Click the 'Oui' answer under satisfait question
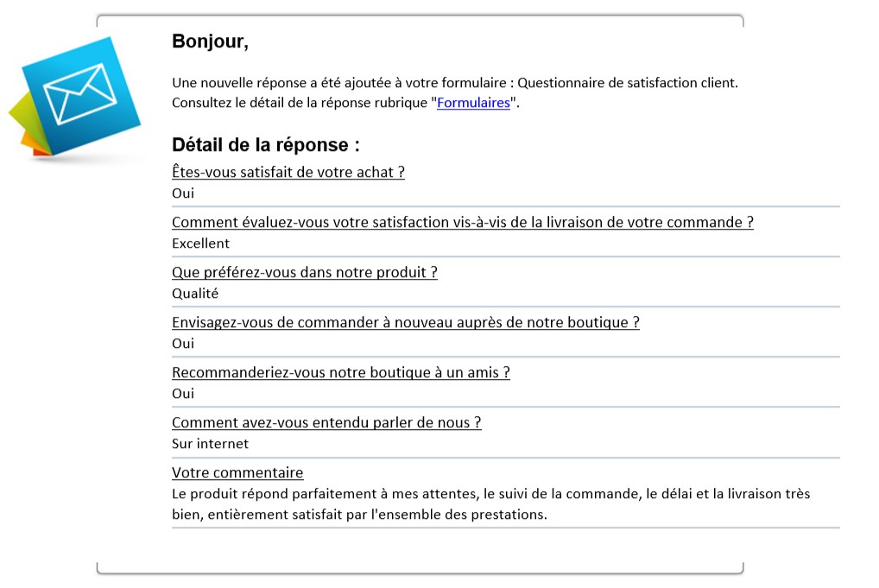 click(183, 193)
